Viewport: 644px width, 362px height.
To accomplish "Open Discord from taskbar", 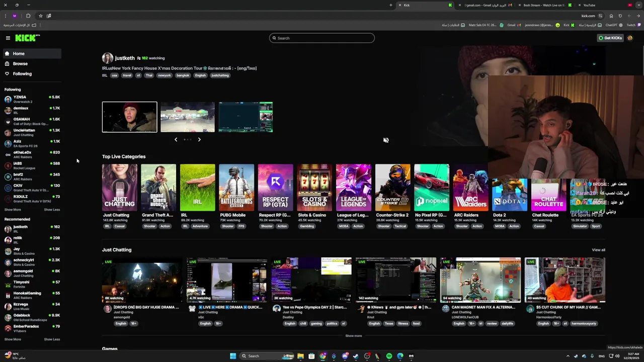I will coord(345,356).
